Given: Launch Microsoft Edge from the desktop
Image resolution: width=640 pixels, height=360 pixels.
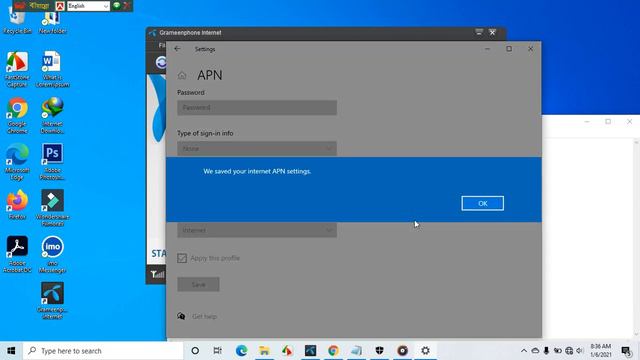Looking at the screenshot, I should 17,162.
